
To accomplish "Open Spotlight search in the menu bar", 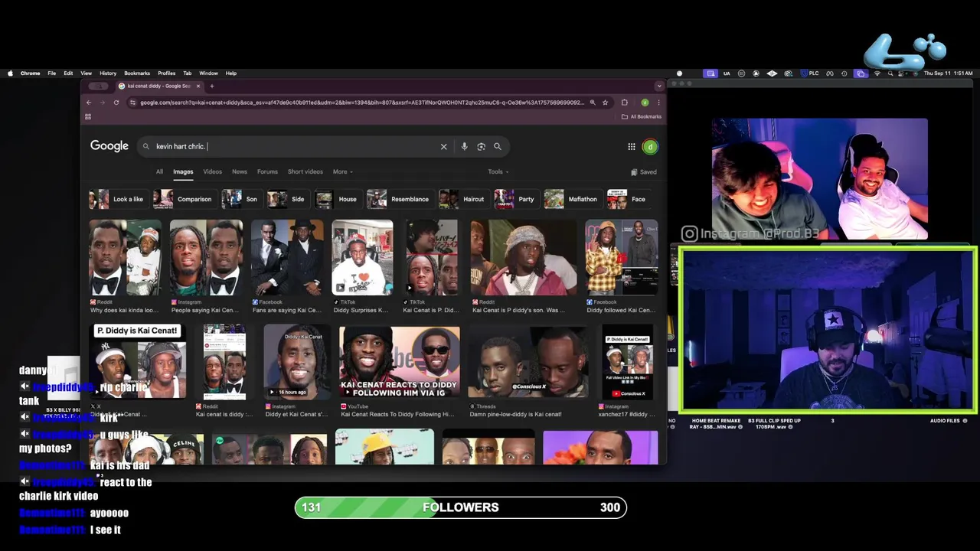I will (x=890, y=73).
